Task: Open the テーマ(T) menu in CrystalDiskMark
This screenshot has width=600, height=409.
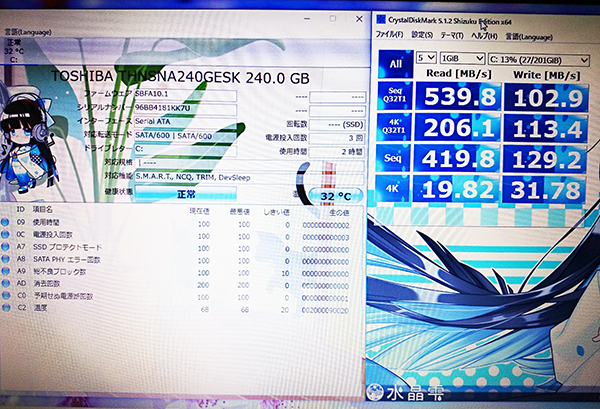Action: (452, 36)
